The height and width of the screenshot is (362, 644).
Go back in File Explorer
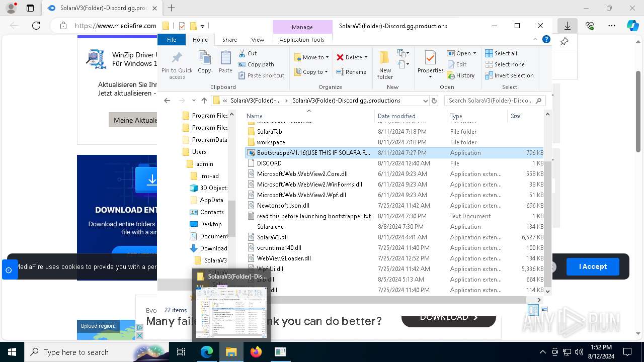(x=167, y=101)
